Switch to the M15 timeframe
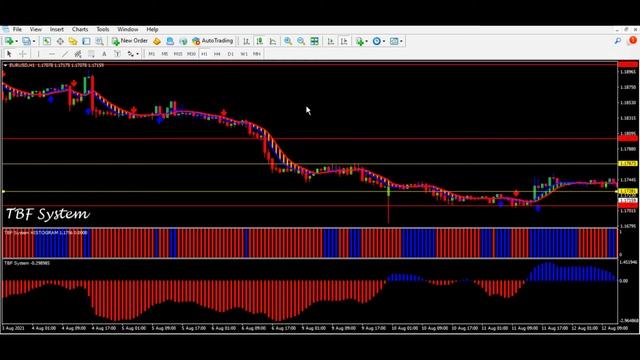This screenshot has width=640, height=360. point(178,54)
